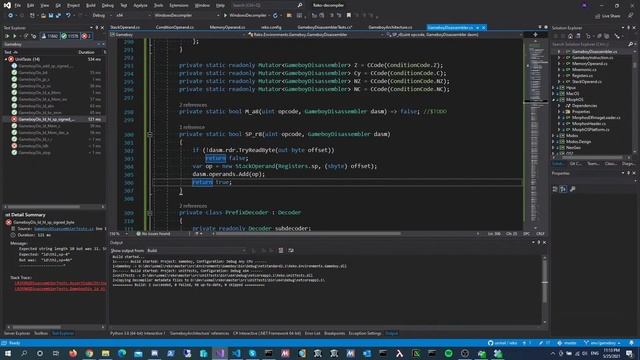Screen dimensions: 640x360
Task: Open Server Explorer tab at bottom left
Action: (17, 333)
